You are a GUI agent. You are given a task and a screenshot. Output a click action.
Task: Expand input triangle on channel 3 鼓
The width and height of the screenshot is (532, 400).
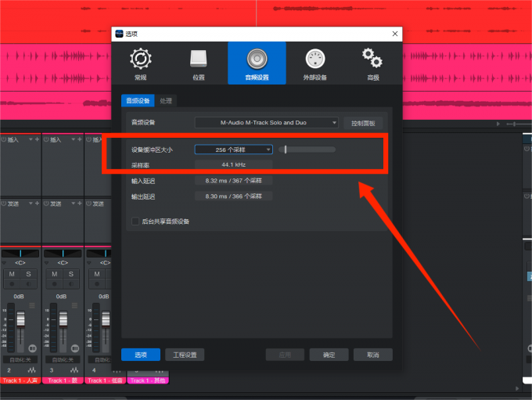(x=46, y=263)
